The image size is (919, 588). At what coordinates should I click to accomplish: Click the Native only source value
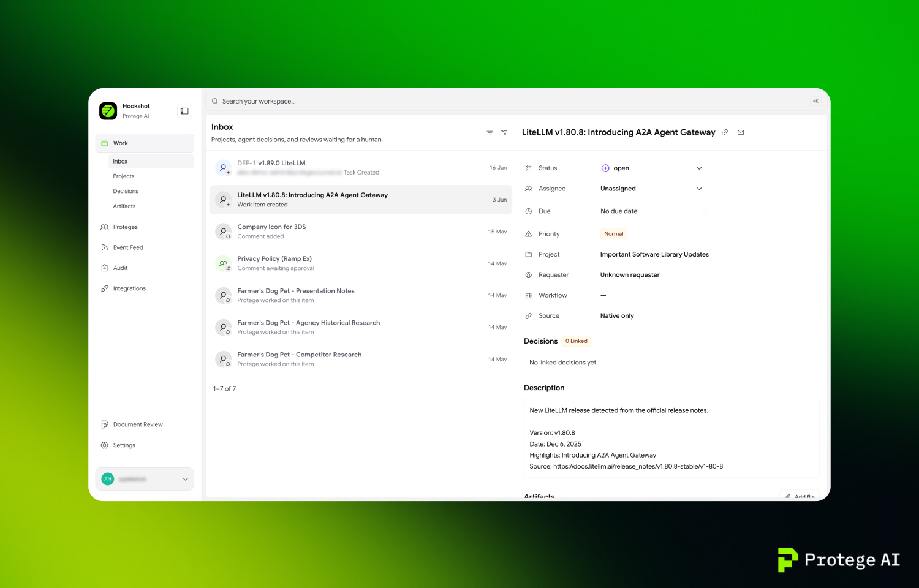coord(617,316)
